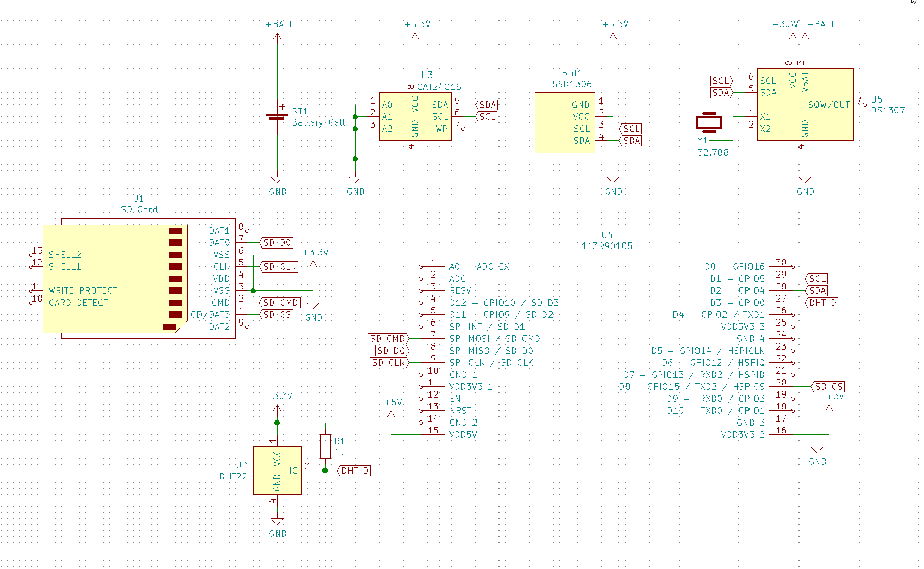Select the SD_CMD label on U4 pin 7
The image size is (924, 569).
pos(389,339)
